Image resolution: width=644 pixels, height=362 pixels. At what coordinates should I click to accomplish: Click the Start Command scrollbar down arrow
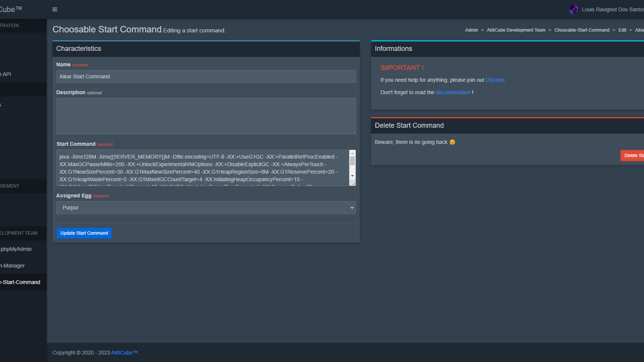coord(353,176)
